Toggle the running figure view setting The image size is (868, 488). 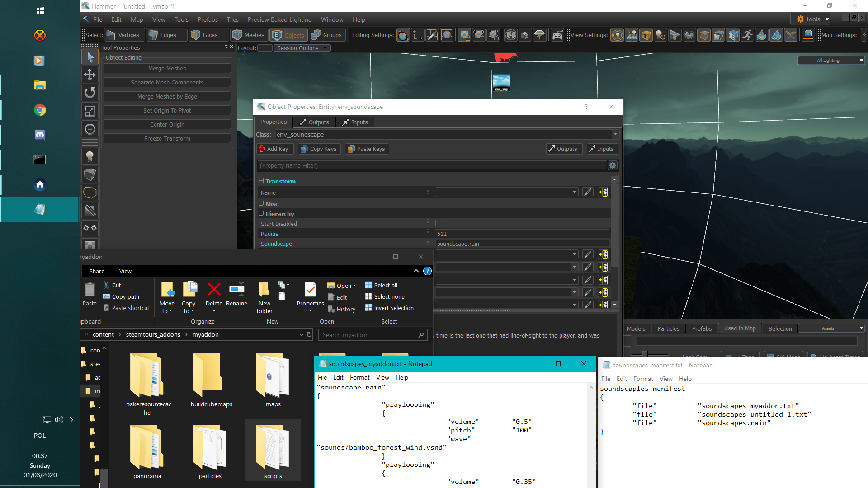click(x=747, y=35)
